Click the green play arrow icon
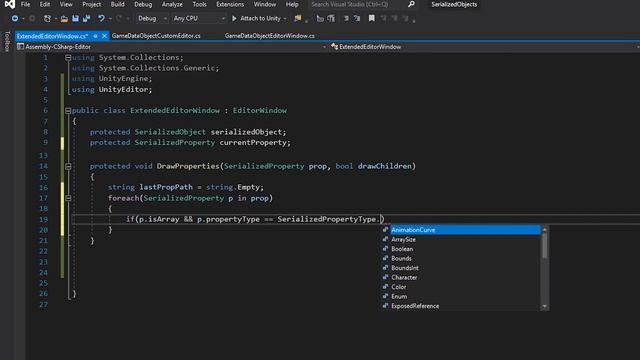Image resolution: width=640 pixels, height=360 pixels. click(234, 18)
